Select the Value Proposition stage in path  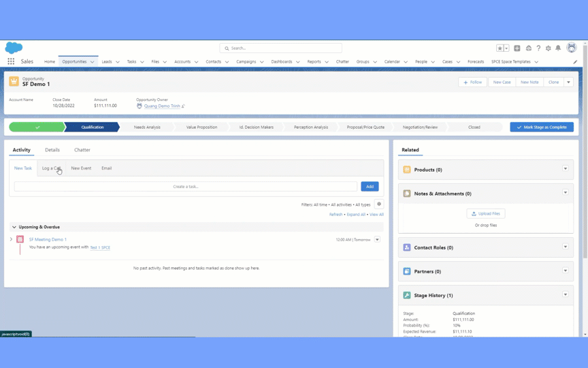click(201, 127)
